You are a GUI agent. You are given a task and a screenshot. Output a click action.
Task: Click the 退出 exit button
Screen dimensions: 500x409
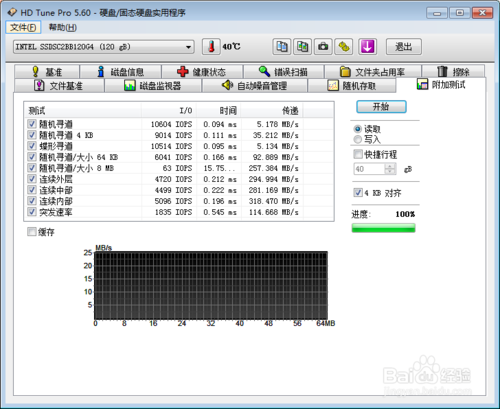pos(404,47)
